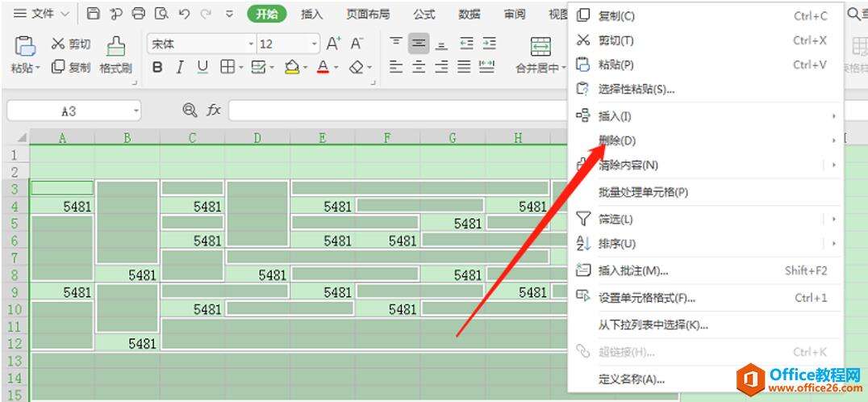Switch to the 页面布局 ribbon tab
Viewport: 868px width, 402px height.
368,15
